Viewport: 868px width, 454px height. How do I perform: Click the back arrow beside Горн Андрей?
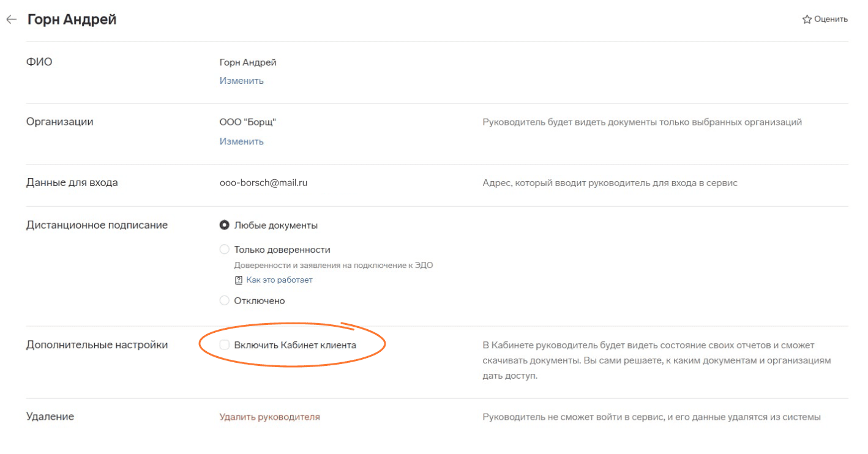coord(11,20)
